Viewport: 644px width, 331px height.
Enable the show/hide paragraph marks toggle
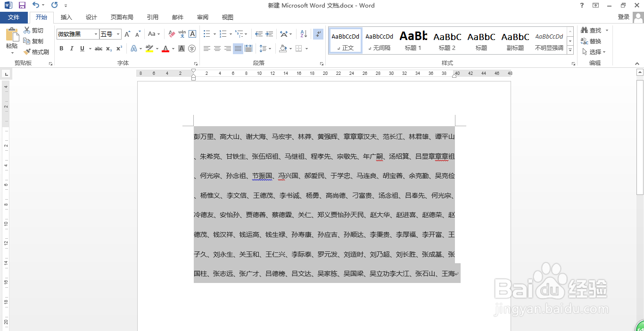[319, 34]
